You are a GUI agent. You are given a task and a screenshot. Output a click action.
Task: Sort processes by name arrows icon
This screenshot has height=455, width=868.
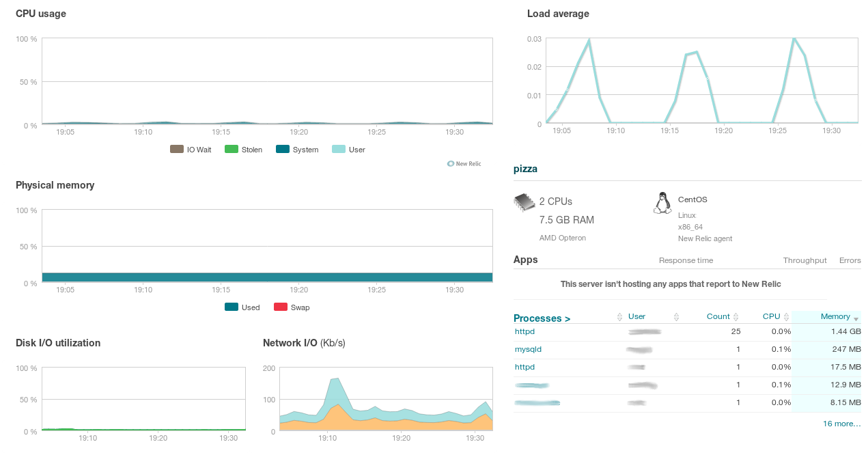click(620, 317)
